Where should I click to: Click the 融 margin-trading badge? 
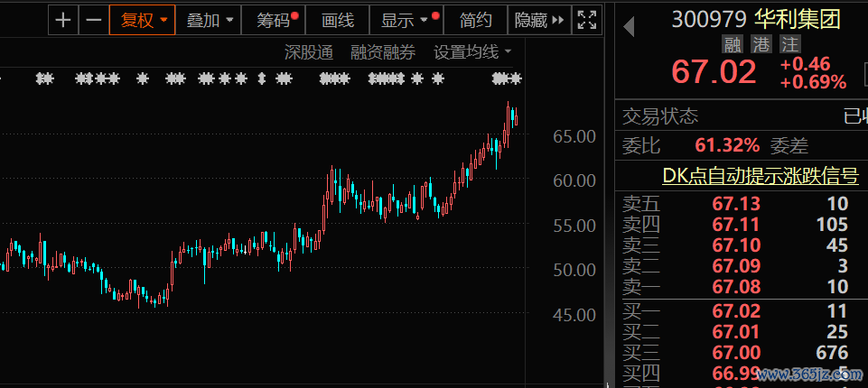click(733, 44)
